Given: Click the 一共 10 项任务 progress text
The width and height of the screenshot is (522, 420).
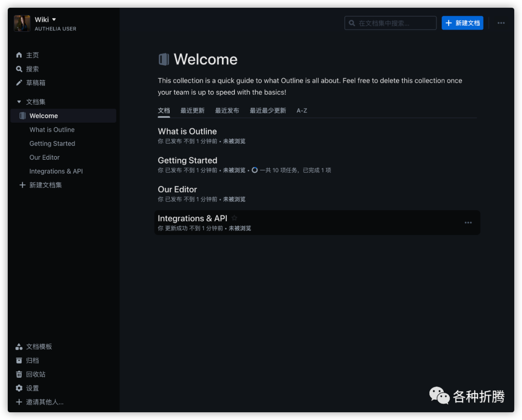Looking at the screenshot, I should point(295,170).
